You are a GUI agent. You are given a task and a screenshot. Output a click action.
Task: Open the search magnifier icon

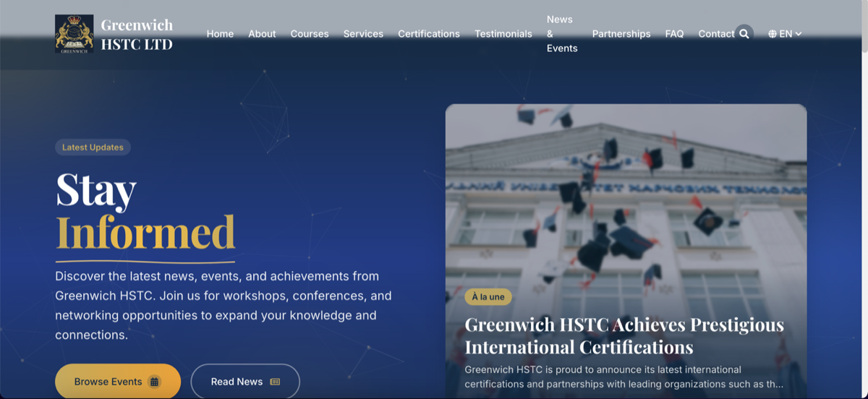pos(744,34)
